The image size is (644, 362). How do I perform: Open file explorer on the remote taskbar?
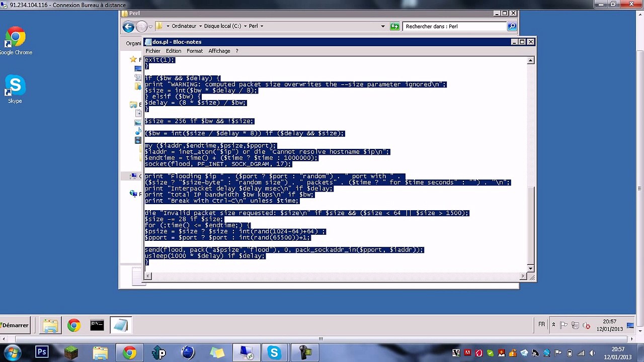click(50, 326)
